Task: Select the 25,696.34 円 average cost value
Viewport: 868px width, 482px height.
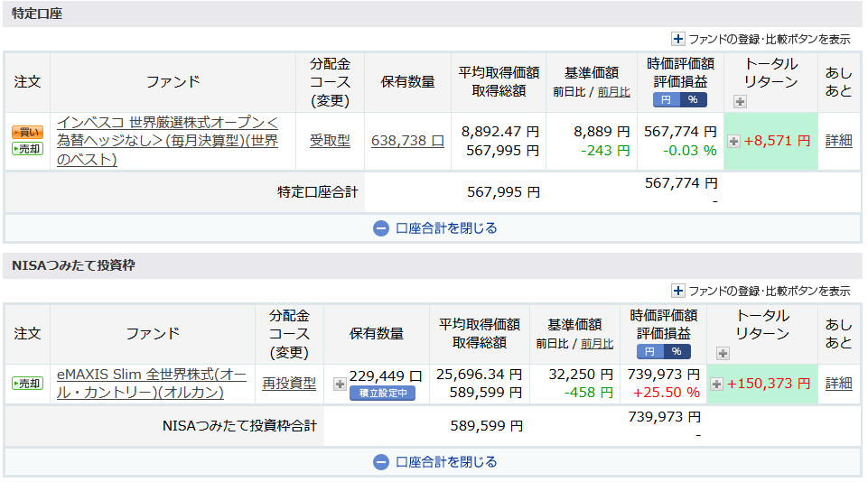Action: (x=480, y=375)
